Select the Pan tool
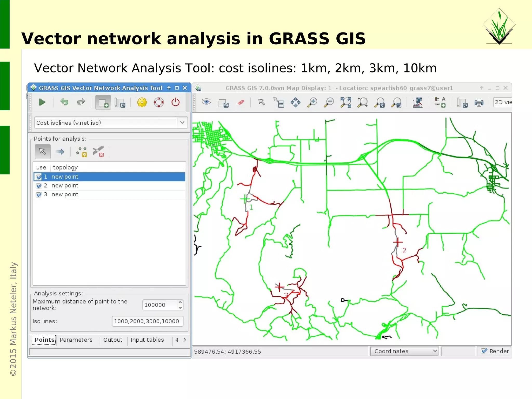 295,102
